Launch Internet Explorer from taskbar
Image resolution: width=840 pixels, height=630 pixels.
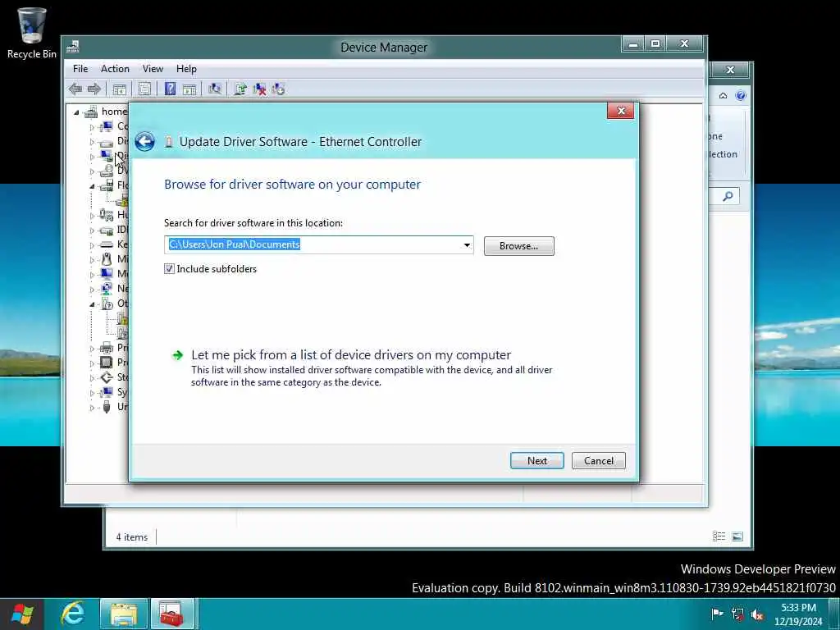(73, 614)
